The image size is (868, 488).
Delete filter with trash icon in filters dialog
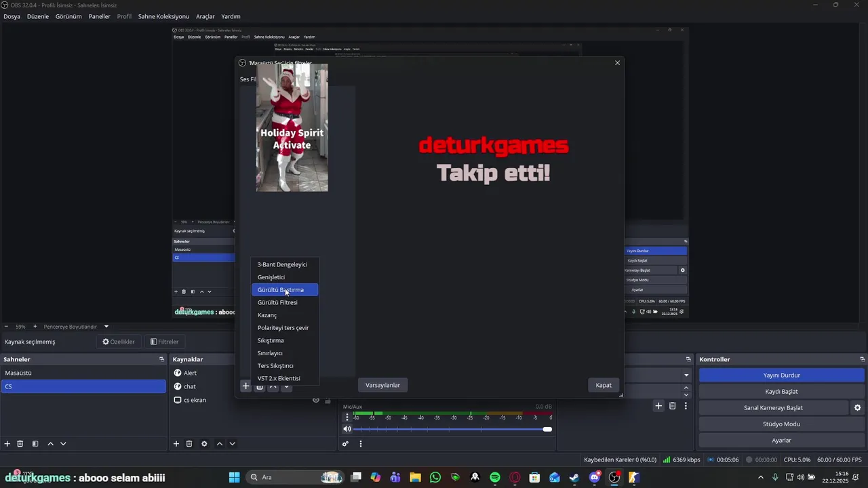[259, 386]
